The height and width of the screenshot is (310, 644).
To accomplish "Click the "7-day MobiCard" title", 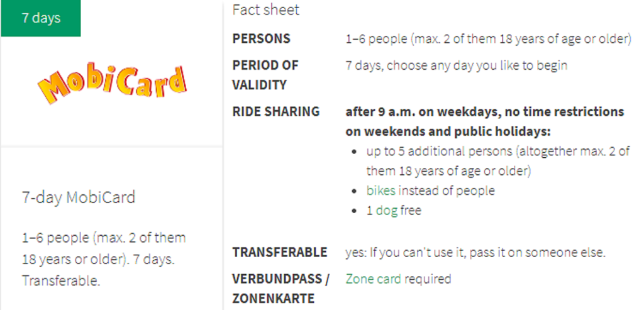I will tap(79, 197).
